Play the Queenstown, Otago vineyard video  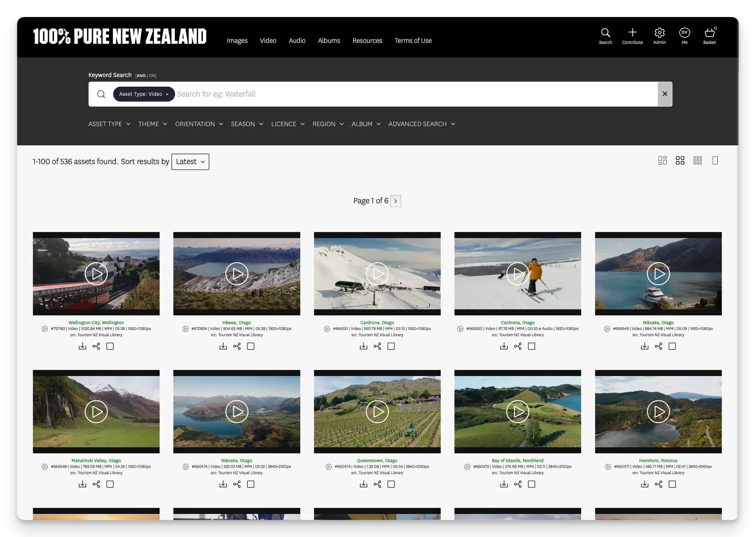click(x=377, y=412)
